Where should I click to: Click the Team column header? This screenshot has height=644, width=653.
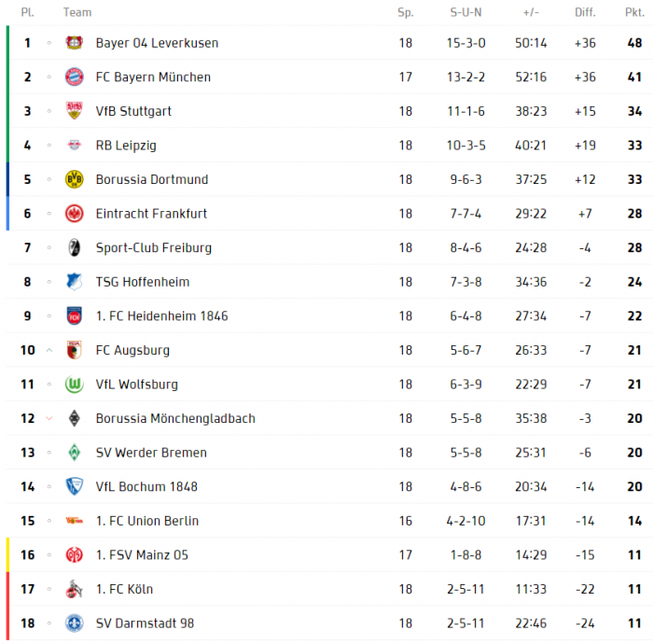point(77,12)
